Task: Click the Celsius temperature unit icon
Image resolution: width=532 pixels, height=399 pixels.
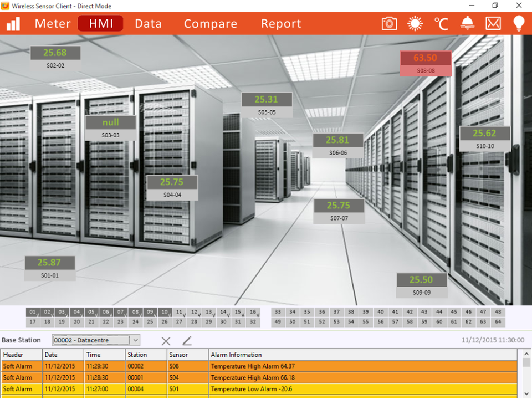Action: (441, 23)
